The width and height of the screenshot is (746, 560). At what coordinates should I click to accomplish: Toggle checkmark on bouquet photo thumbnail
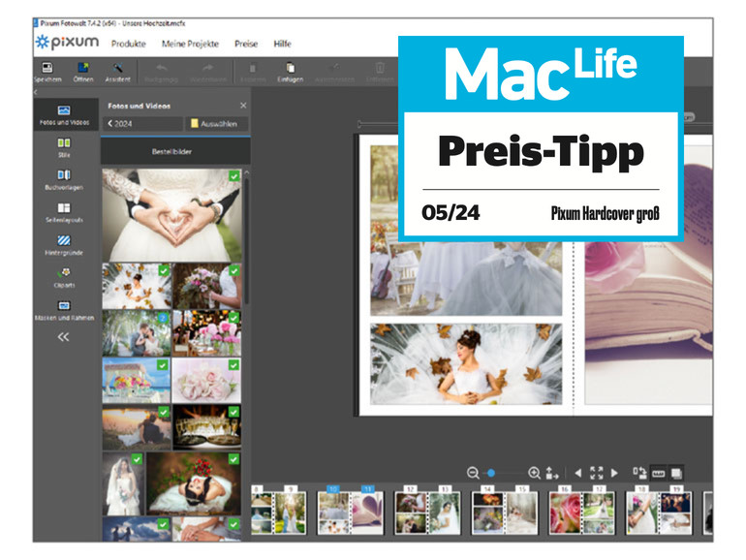click(234, 270)
